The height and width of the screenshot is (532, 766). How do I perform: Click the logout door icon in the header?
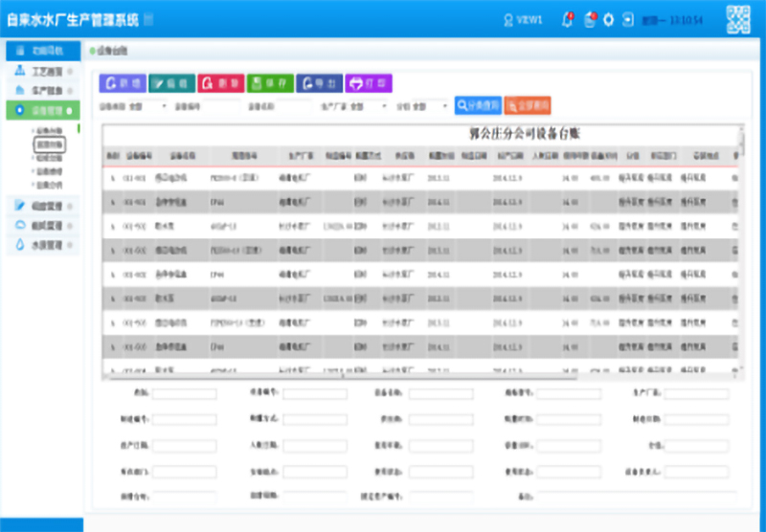coord(627,19)
